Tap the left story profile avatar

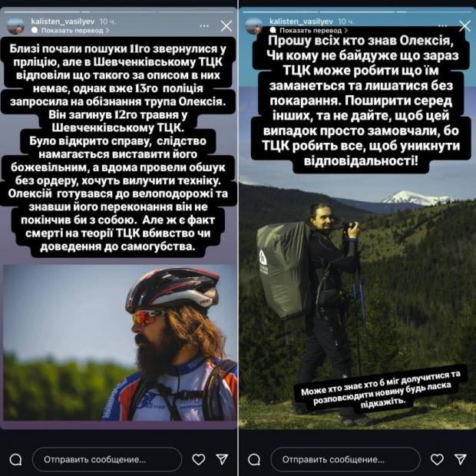pyautogui.click(x=15, y=26)
